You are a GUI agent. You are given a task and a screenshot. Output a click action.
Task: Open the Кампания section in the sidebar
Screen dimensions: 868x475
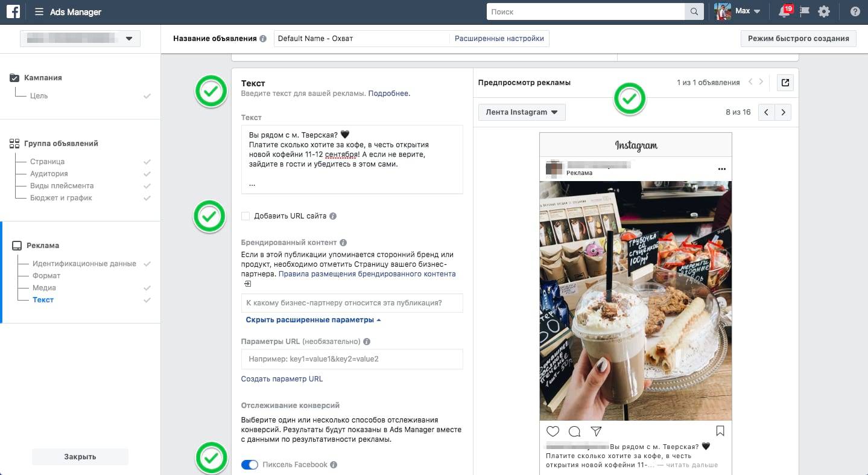43,78
